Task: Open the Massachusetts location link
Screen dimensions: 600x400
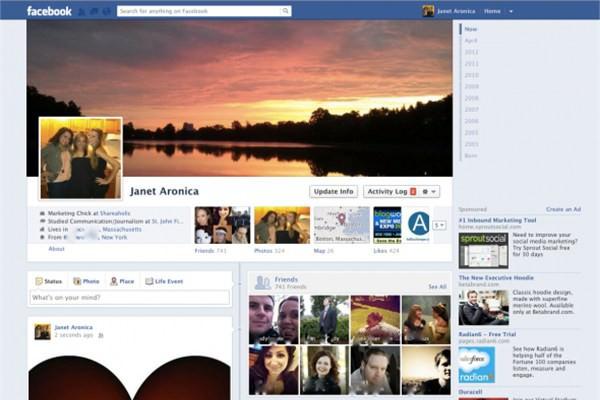Action: coord(122,229)
